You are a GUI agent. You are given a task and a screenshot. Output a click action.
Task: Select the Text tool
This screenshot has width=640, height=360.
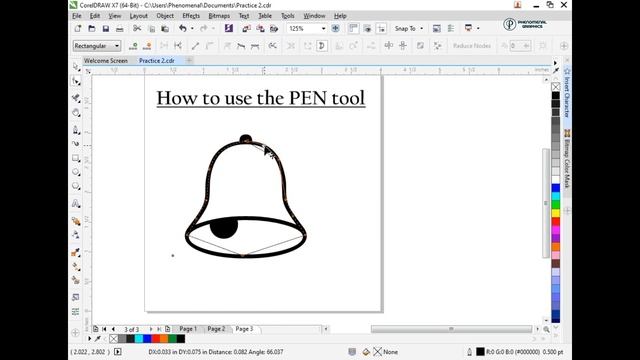click(76, 203)
